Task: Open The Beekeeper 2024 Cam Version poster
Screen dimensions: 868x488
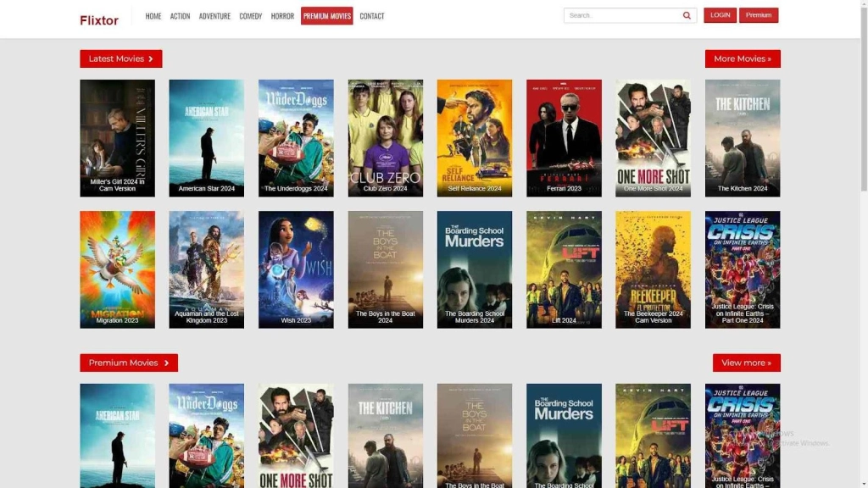Action: pos(654,269)
